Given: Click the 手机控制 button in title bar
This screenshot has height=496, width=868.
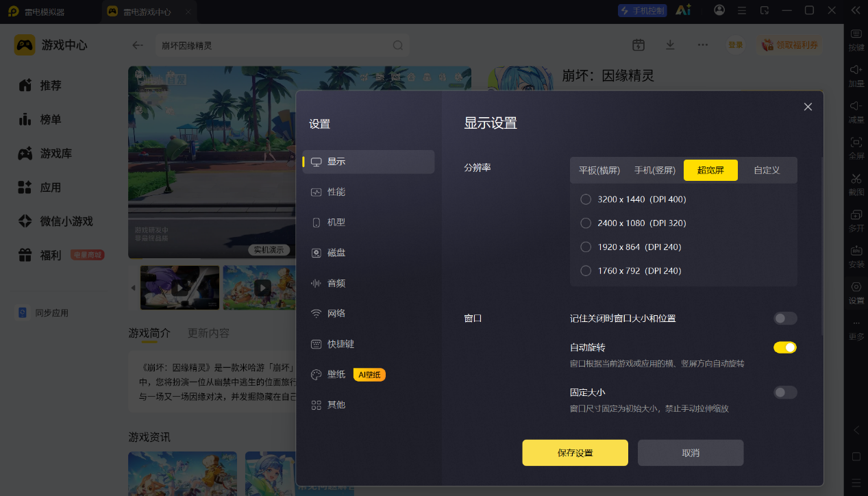Looking at the screenshot, I should click(642, 10).
